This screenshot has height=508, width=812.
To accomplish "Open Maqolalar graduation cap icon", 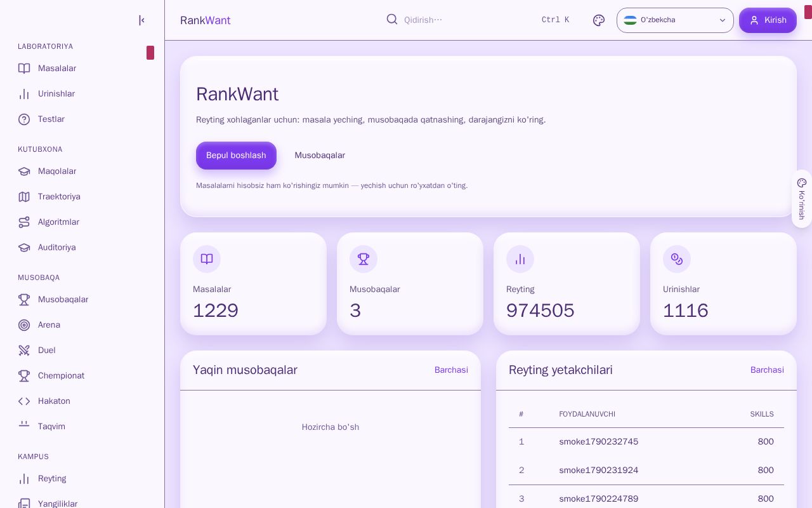I will click(24, 171).
